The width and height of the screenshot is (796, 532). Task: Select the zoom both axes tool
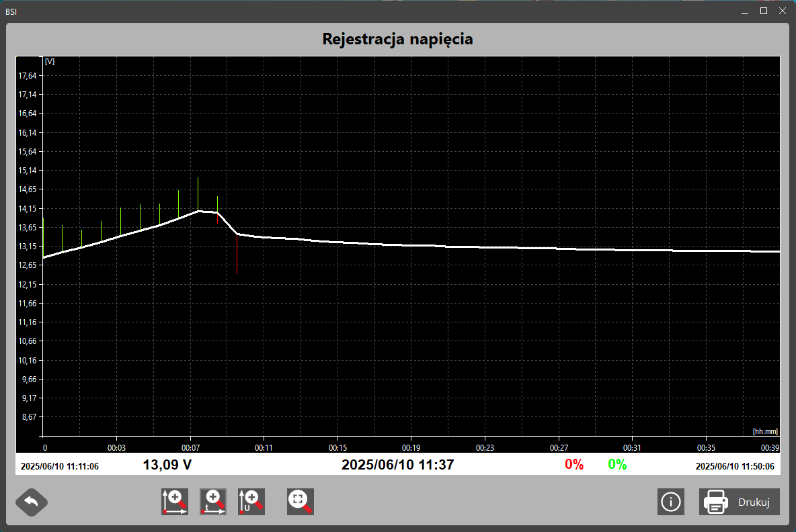click(x=175, y=501)
